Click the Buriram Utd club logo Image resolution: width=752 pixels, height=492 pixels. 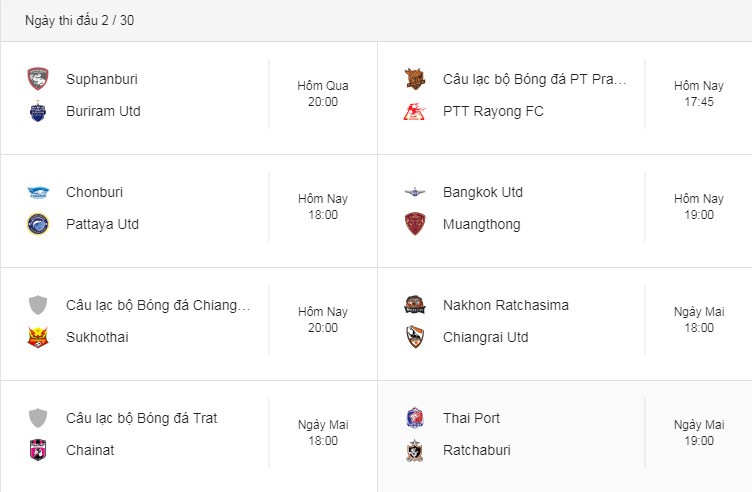pos(38,111)
